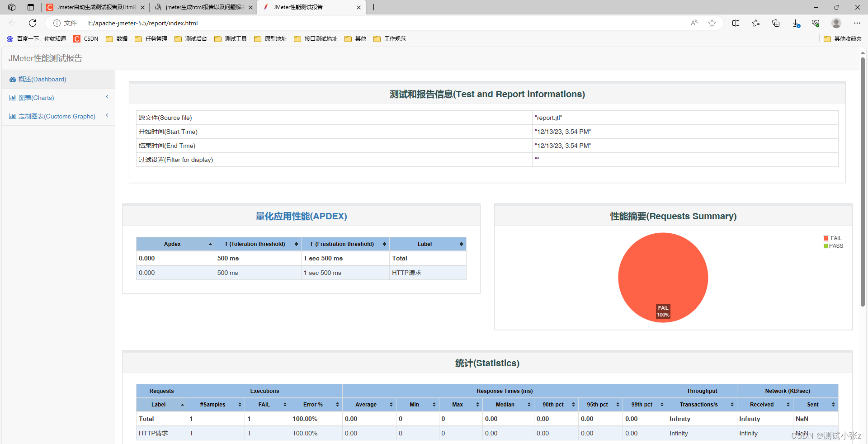The image size is (868, 444).
Task: Open Downloads from the browser toolbar
Action: click(x=796, y=23)
